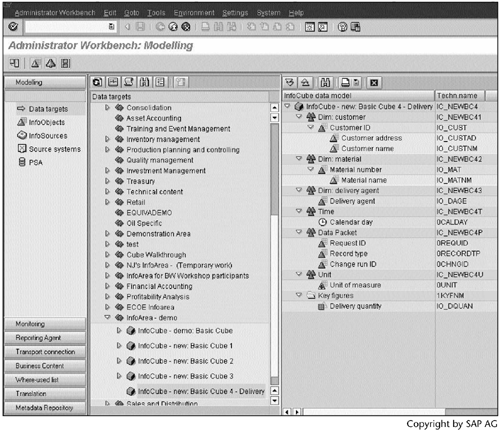Click the command input field
The width and height of the screenshot is (500, 435).
(70, 27)
